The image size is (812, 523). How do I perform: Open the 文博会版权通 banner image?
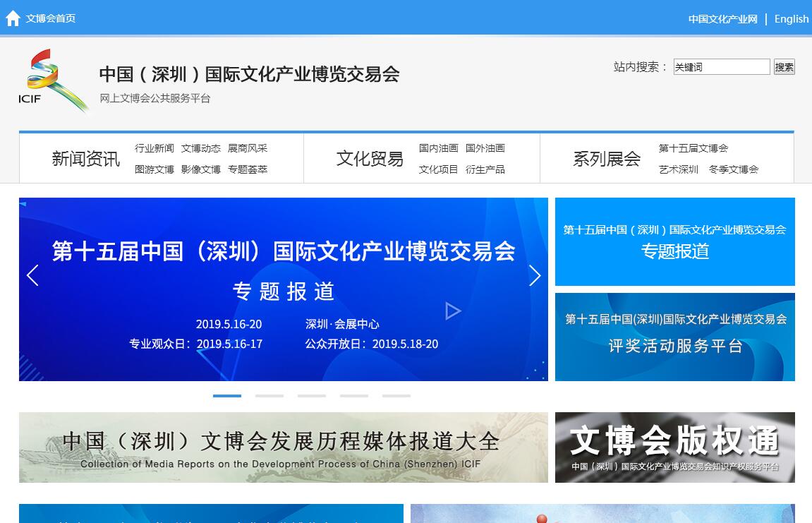tap(675, 447)
